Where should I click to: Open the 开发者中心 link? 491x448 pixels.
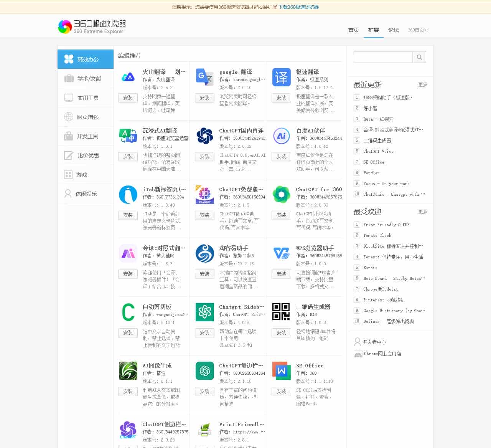point(374,342)
